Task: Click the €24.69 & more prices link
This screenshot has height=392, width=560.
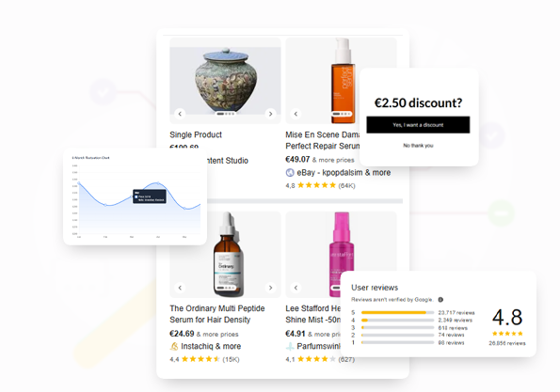Action: [x=204, y=334]
